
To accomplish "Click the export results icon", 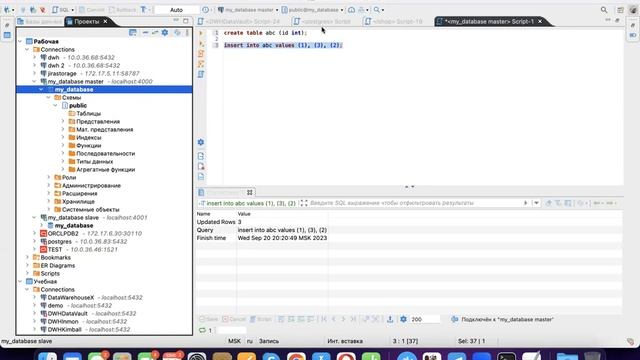I will [390, 319].
